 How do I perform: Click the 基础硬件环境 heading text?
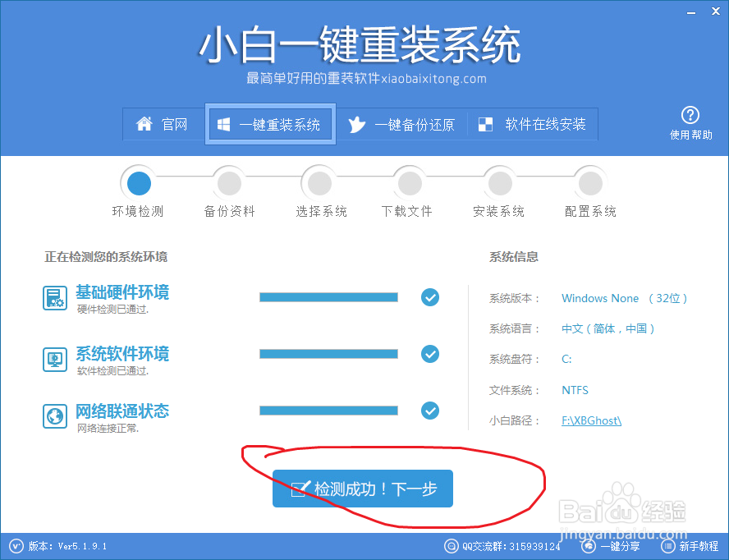tap(122, 292)
